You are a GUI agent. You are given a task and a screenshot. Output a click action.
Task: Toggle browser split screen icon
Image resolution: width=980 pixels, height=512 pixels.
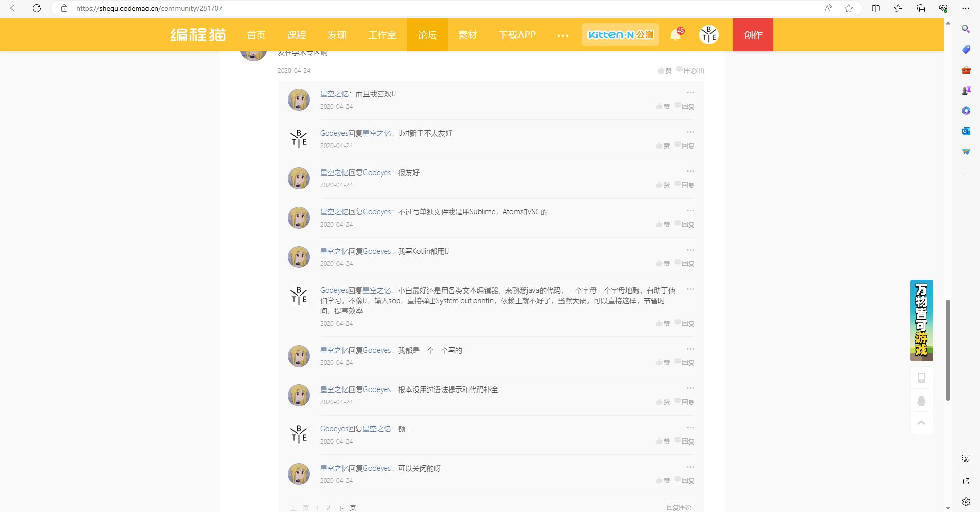click(876, 8)
